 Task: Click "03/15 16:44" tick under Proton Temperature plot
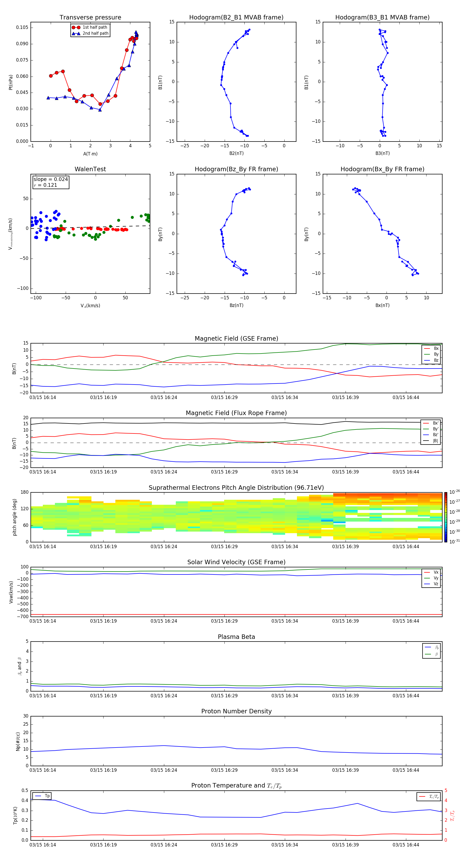(406, 845)
